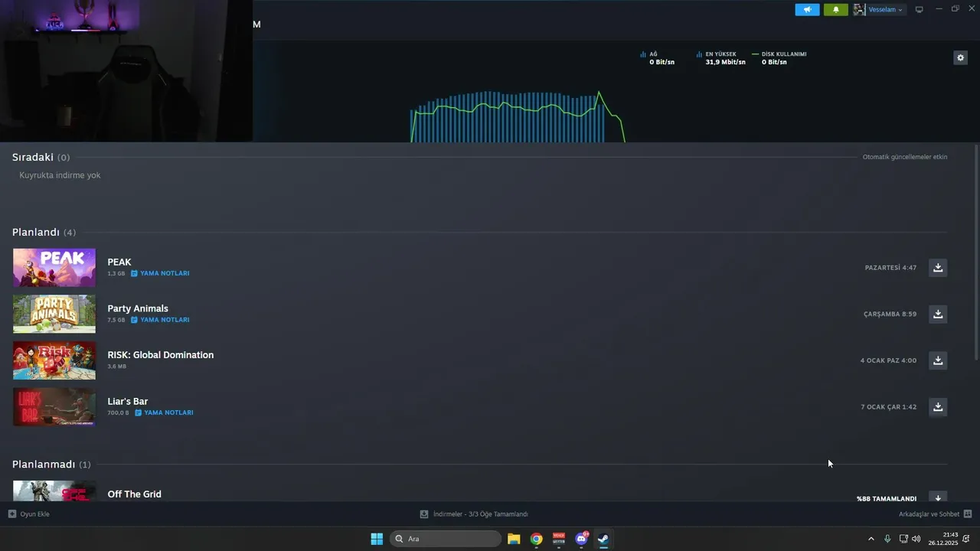Viewport: 980px width, 551px height.
Task: Switch to Big Picture mode icon
Action: (920, 10)
